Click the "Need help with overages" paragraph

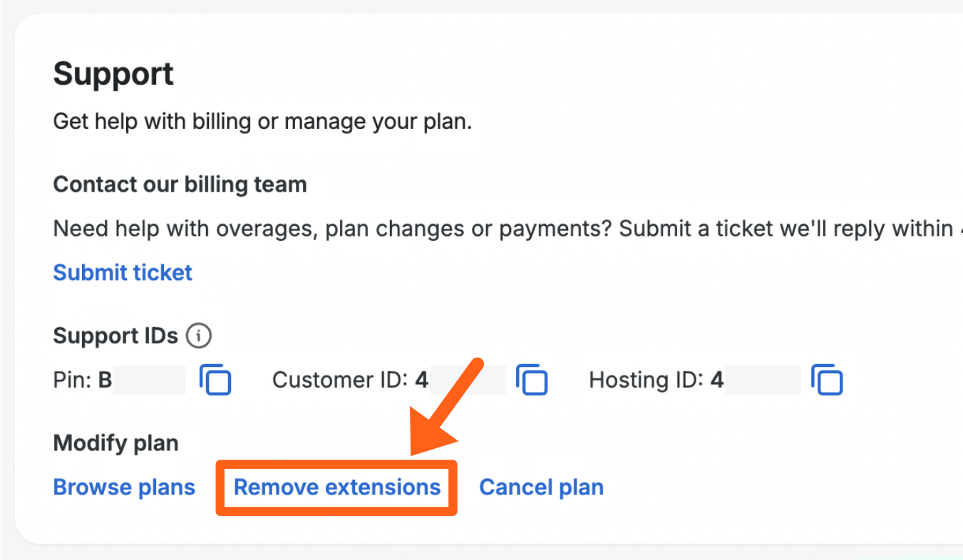[499, 229]
